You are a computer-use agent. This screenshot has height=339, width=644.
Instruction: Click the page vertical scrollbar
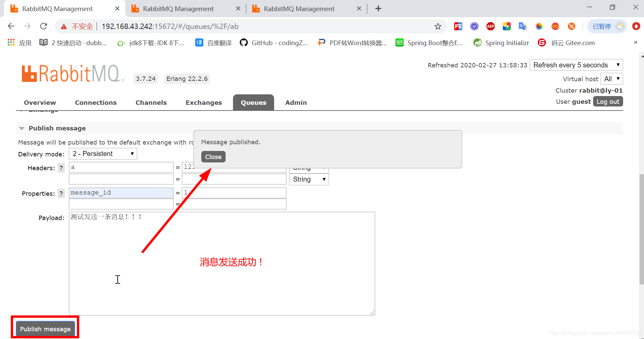tap(641, 229)
